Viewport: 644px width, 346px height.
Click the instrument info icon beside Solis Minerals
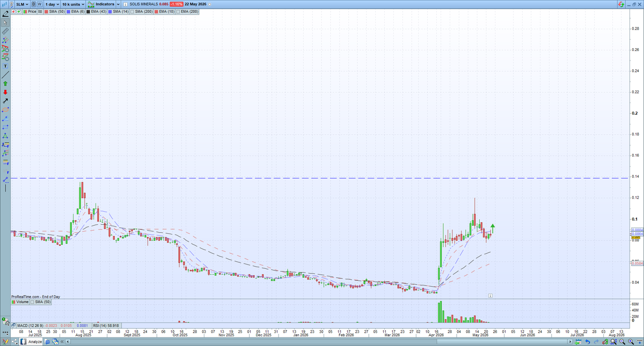click(x=126, y=4)
